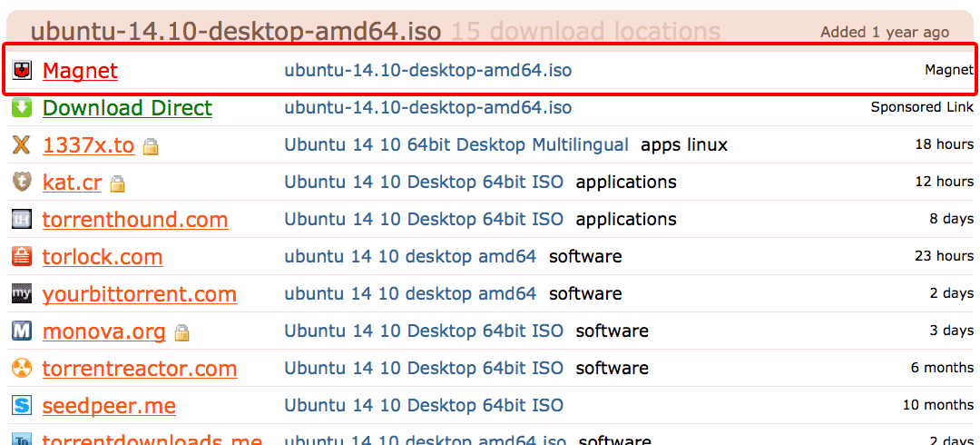Viewport: 980px width, 445px height.
Task: Click the torrent title in the seedpeer.me row
Action: pos(424,406)
